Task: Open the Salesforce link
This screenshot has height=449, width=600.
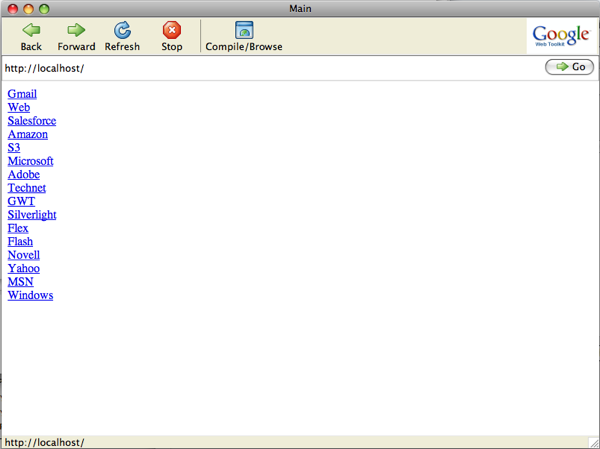Action: (x=32, y=121)
